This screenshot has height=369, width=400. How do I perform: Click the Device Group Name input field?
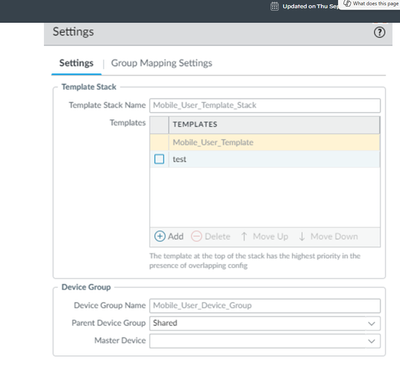point(265,306)
